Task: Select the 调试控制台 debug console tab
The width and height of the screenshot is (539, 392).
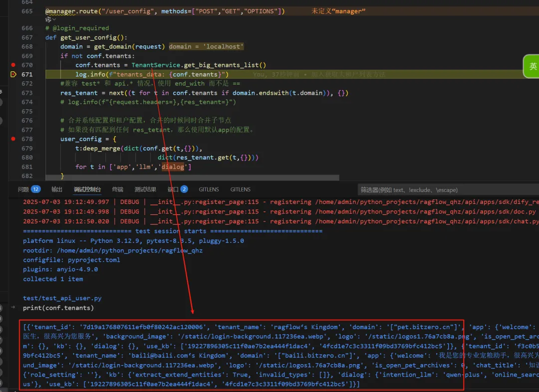Action: tap(87, 190)
